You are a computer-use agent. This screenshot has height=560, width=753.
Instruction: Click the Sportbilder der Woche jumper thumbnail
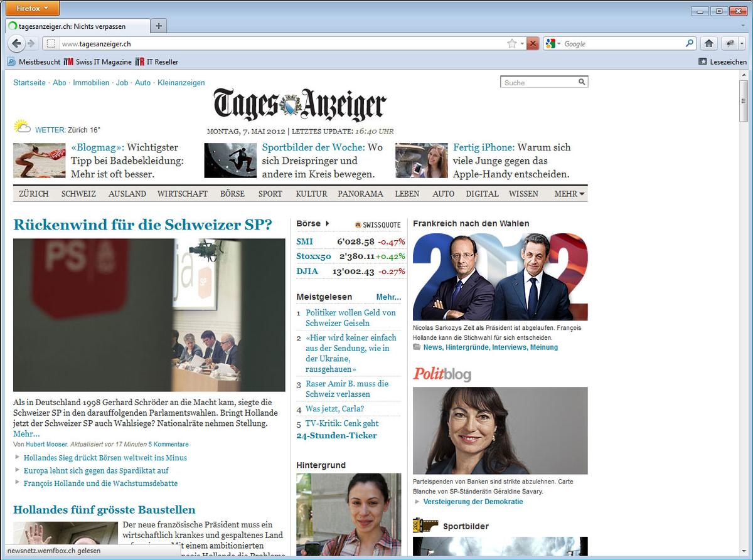click(x=230, y=161)
